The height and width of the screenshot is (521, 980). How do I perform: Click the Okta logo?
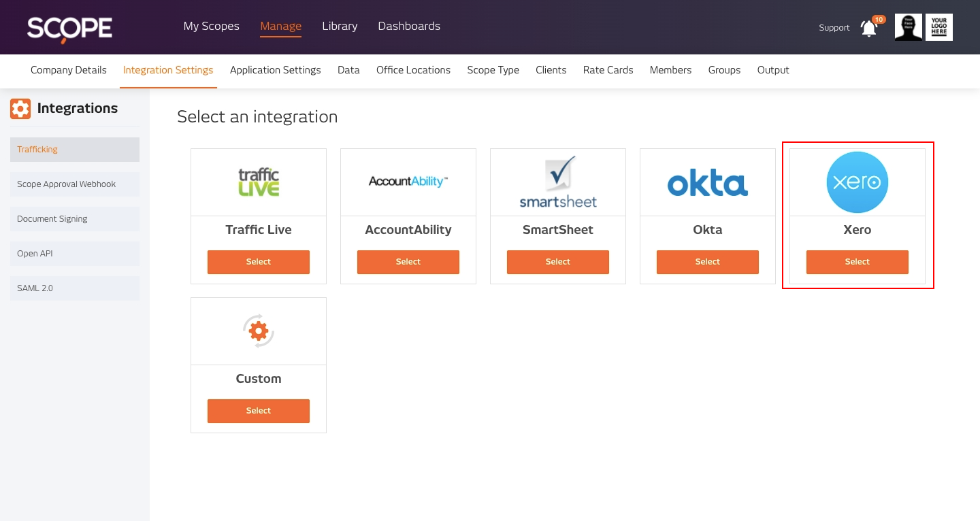(x=708, y=182)
